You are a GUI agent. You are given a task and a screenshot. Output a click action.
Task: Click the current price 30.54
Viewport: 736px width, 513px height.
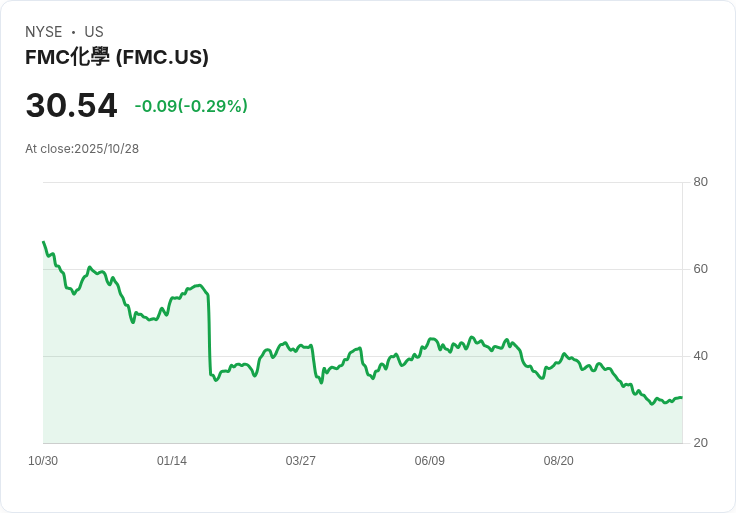[71, 106]
